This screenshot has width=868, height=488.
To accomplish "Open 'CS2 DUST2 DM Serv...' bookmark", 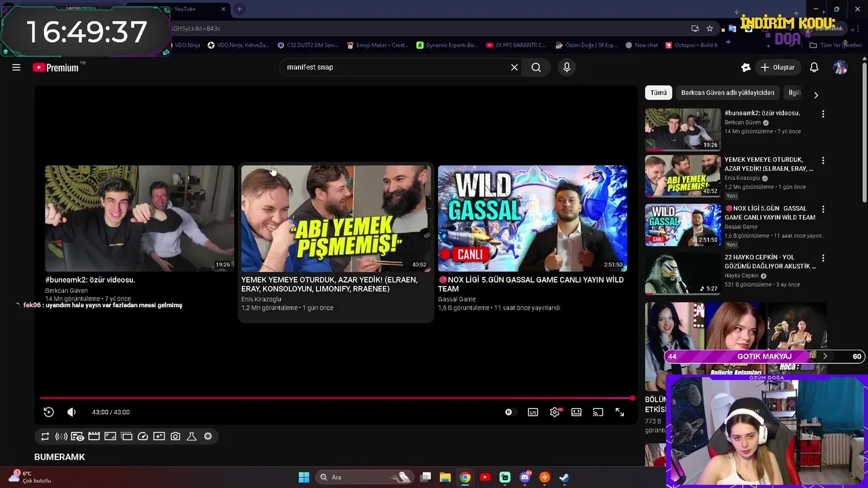I will (x=308, y=45).
